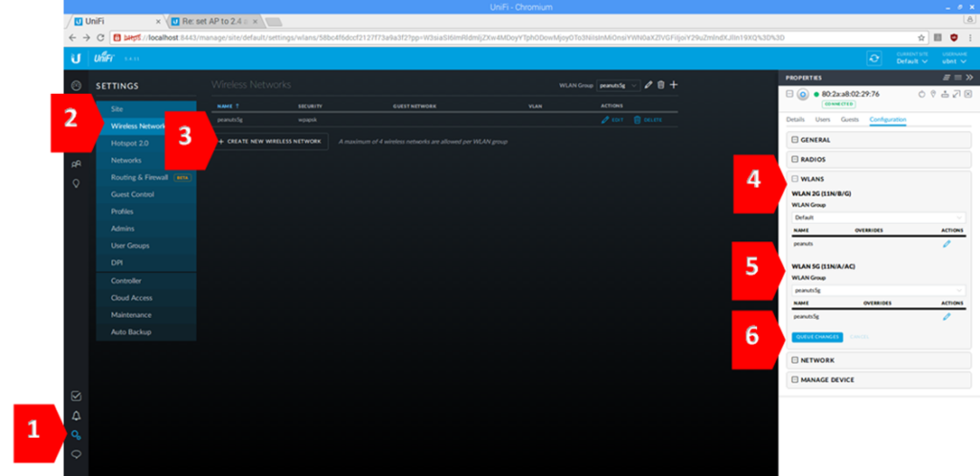Image resolution: width=980 pixels, height=476 pixels.
Task: Add a new WLAN group with plus icon
Action: [673, 84]
